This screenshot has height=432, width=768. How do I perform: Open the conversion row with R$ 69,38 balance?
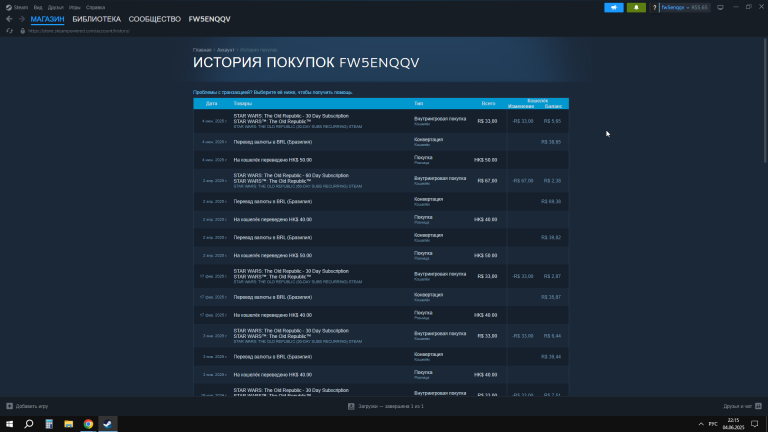pos(381,201)
